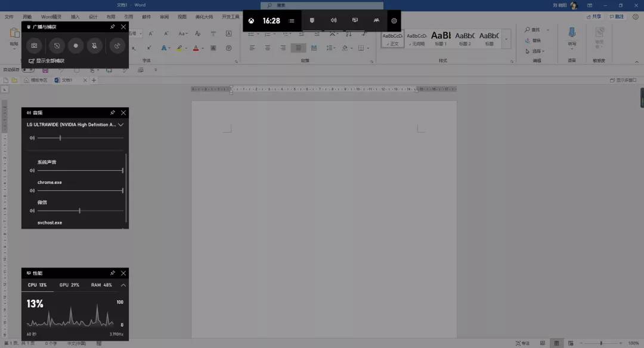Image resolution: width=644 pixels, height=348 pixels.
Task: Open the widget menu list icon
Action: click(x=292, y=21)
